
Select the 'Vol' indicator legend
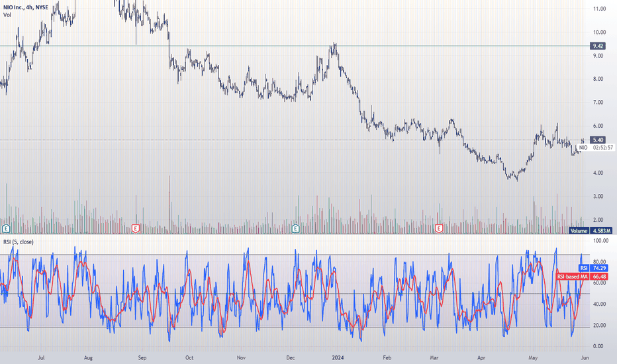pos(7,15)
